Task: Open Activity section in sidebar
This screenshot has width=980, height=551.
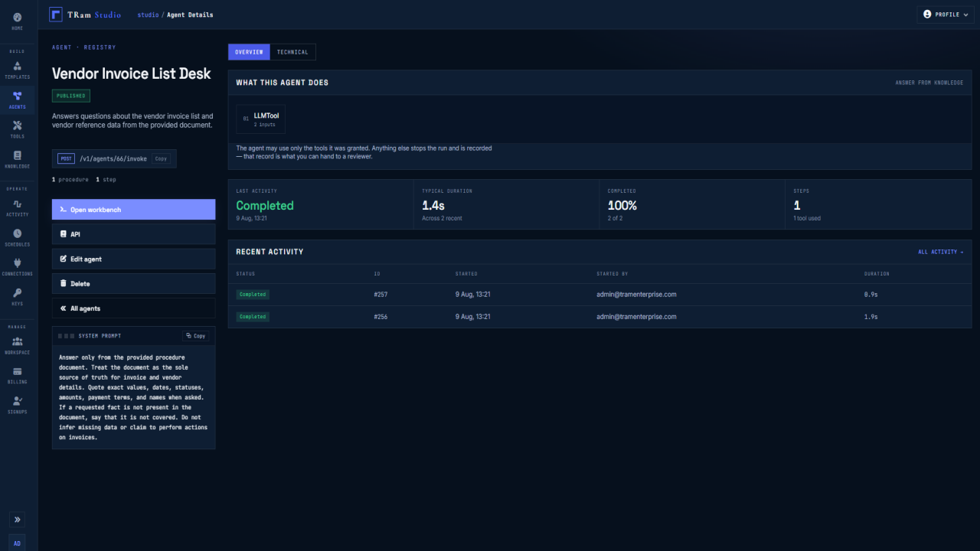Action: (x=17, y=207)
